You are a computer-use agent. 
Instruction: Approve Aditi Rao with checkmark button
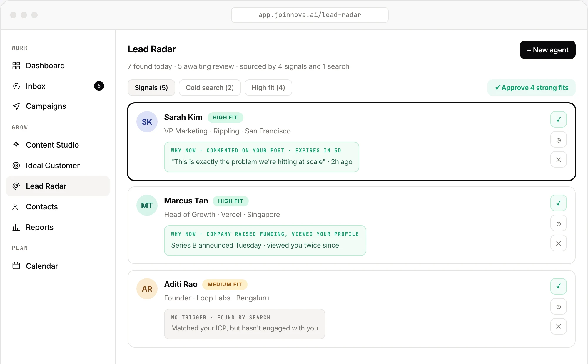coord(559,286)
